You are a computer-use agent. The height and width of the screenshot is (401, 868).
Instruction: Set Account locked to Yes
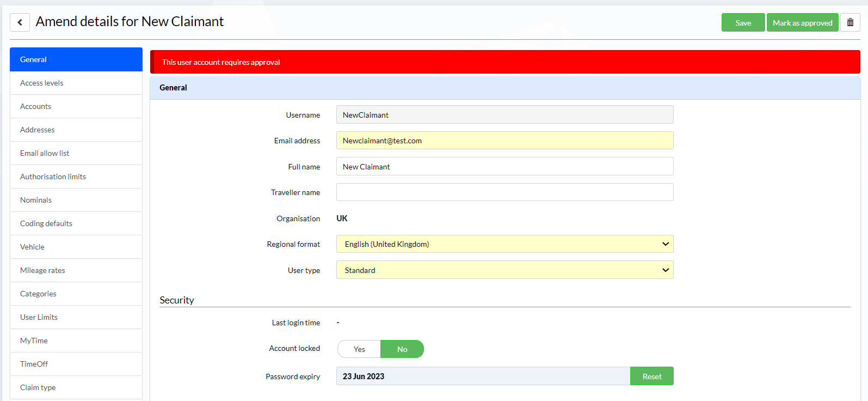[359, 349]
